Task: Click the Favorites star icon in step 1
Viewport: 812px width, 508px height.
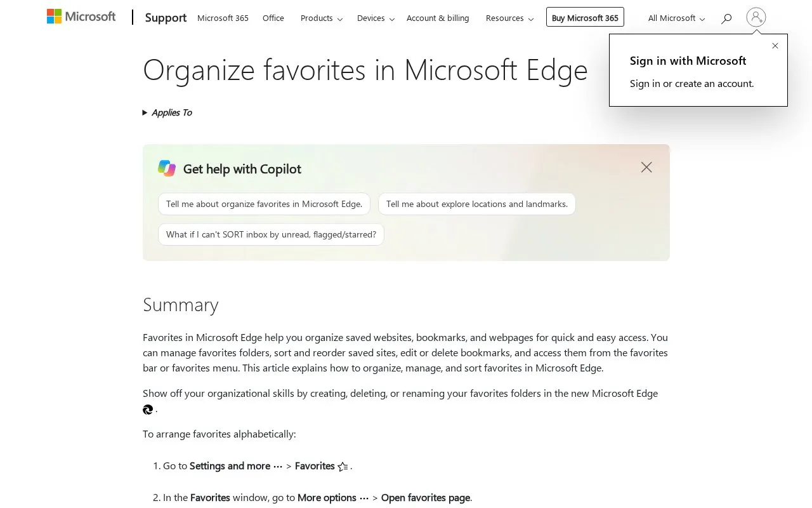Action: point(343,467)
